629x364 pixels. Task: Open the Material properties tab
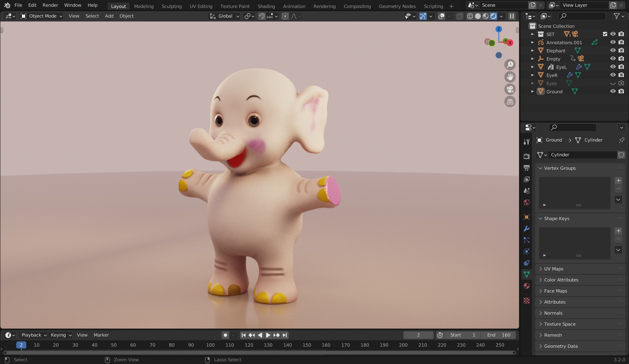pyautogui.click(x=526, y=286)
